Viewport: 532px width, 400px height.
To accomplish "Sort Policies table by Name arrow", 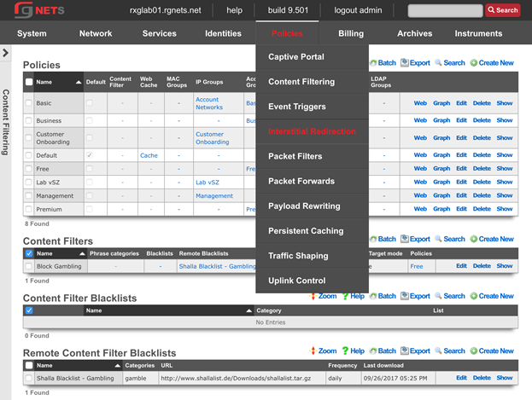I will [79, 82].
